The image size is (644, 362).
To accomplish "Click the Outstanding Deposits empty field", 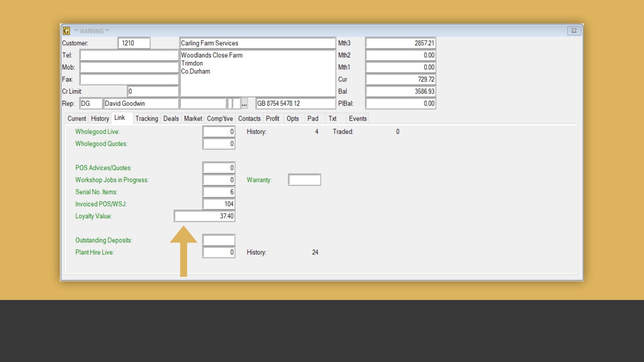I will click(219, 240).
